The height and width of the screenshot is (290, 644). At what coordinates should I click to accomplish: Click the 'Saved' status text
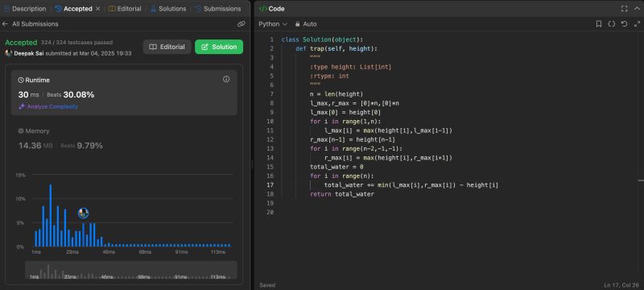(x=267, y=285)
